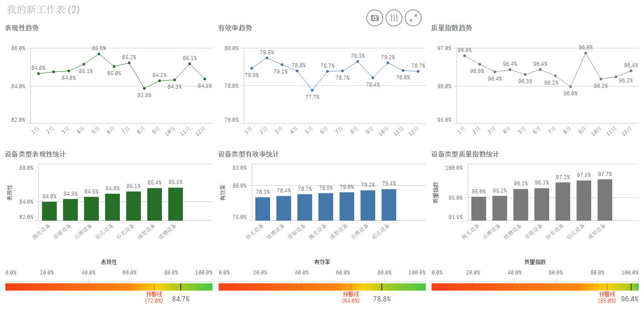
Task: Select the green 84.5% 出榫设备 bar
Action: (x=92, y=209)
